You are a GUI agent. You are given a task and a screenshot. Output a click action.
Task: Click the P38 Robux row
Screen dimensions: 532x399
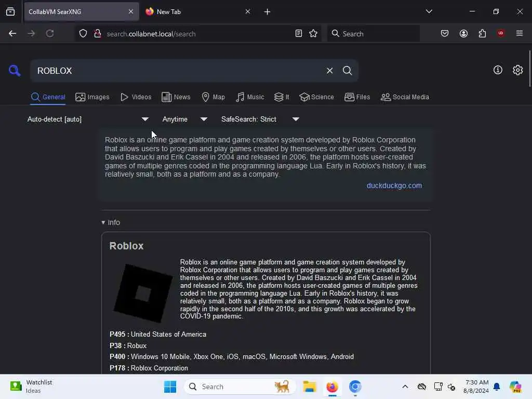coord(128,345)
